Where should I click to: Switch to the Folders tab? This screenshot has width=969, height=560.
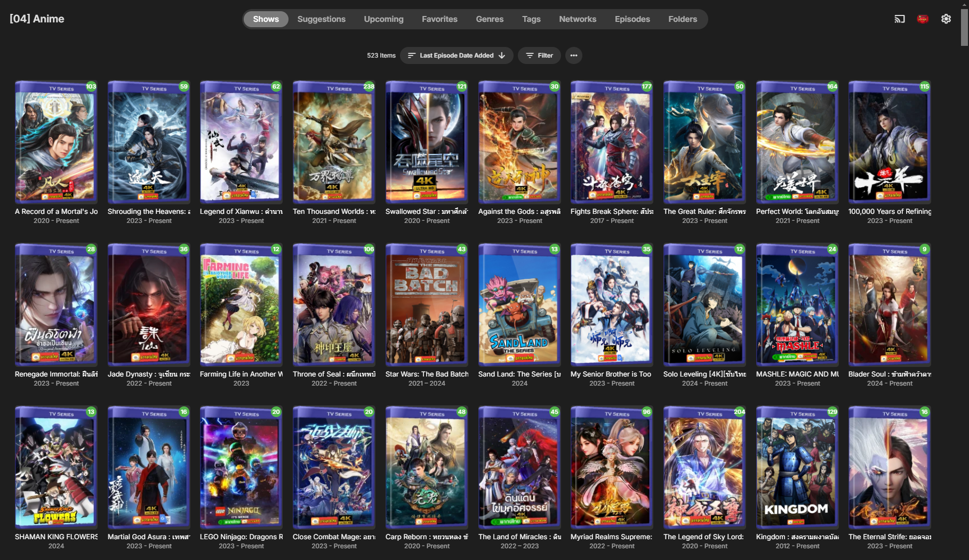click(683, 19)
